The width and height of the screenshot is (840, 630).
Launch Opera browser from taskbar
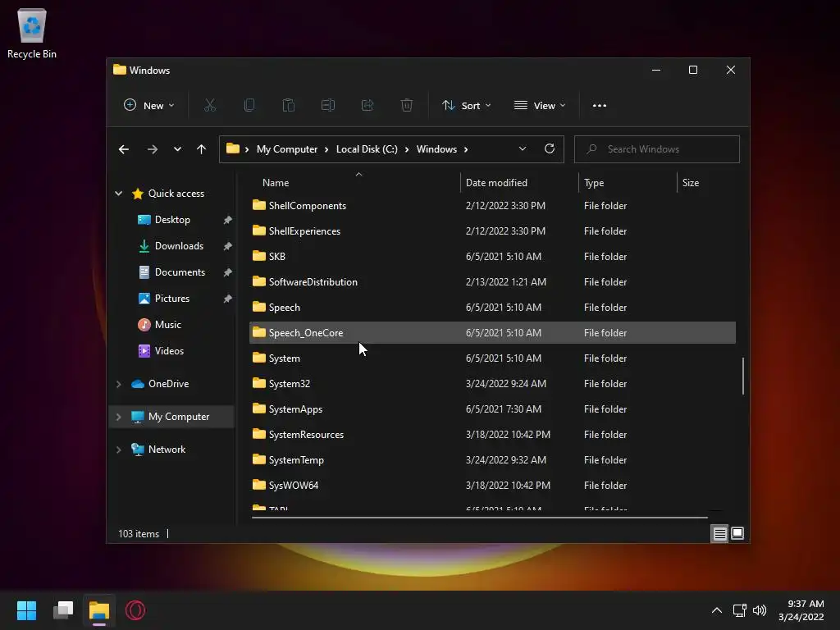coord(135,610)
